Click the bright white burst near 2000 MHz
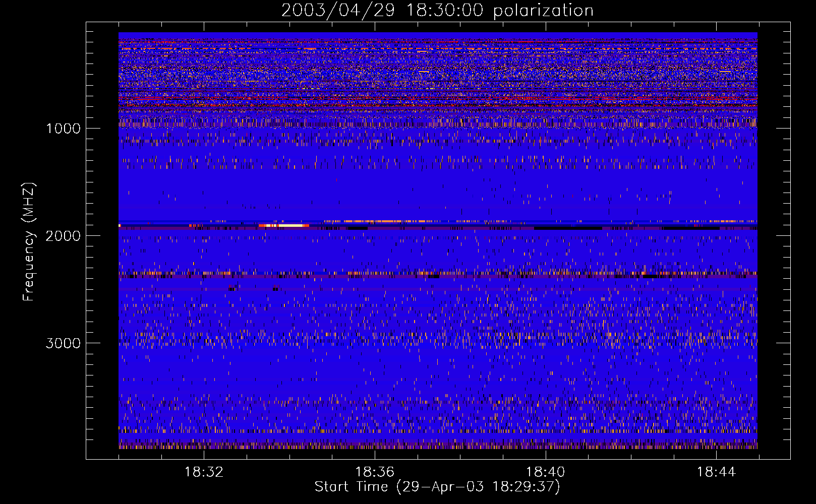Viewport: 816px width, 504px height. (x=284, y=225)
